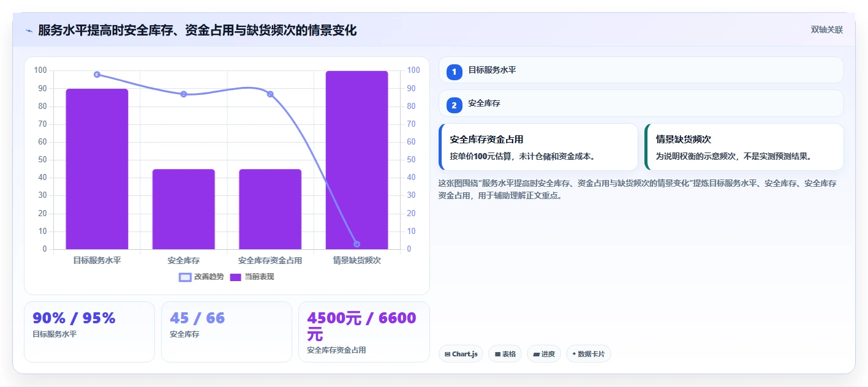Open the 情景缺货频次 info card

point(744,147)
